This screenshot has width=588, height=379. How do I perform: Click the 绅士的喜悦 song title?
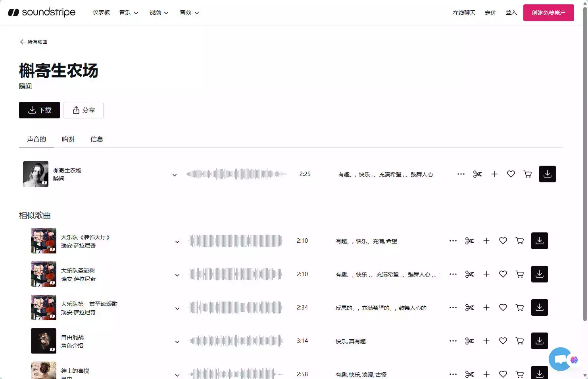click(75, 371)
